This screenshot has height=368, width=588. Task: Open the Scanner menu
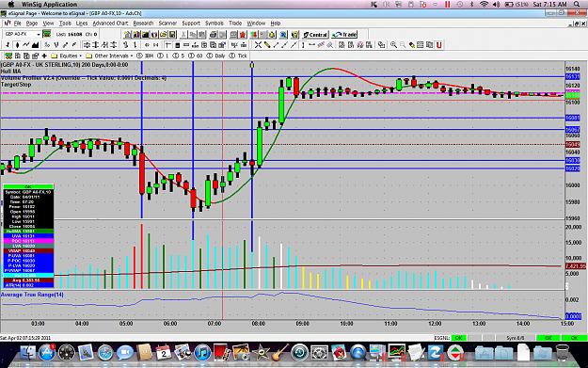(167, 24)
